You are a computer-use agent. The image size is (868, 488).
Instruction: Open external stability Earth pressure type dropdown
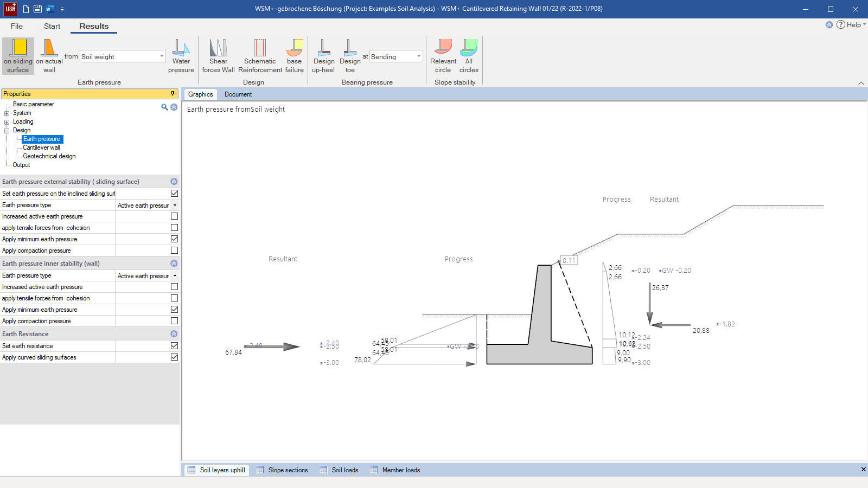pyautogui.click(x=175, y=206)
